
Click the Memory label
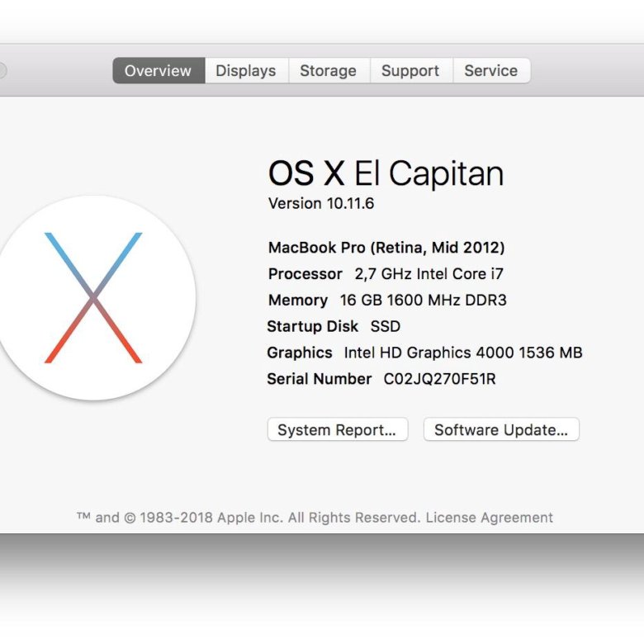[298, 301]
